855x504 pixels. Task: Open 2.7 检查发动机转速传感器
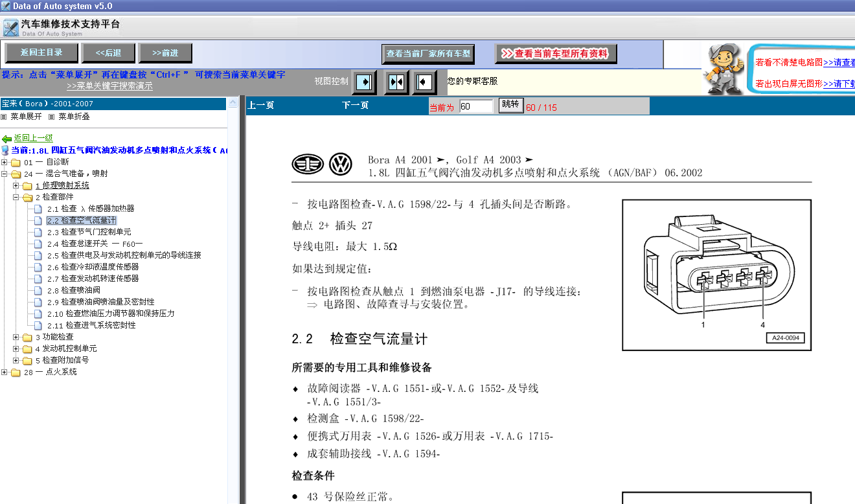coord(93,279)
